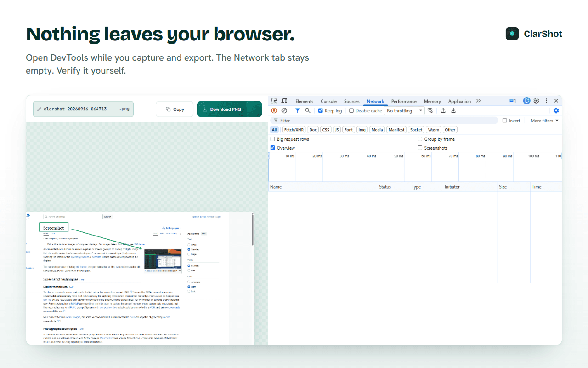Filter requests by Manifest
Viewport: 588px width, 368px height.
396,130
